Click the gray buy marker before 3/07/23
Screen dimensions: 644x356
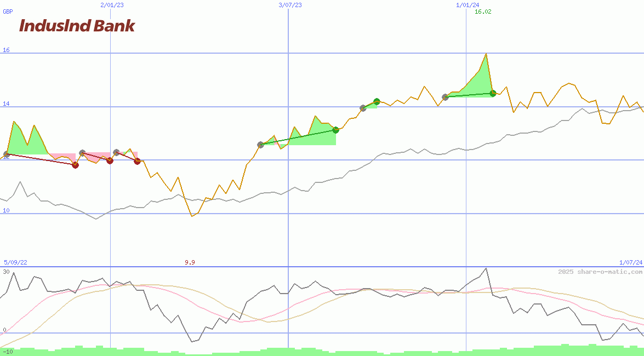click(x=260, y=145)
